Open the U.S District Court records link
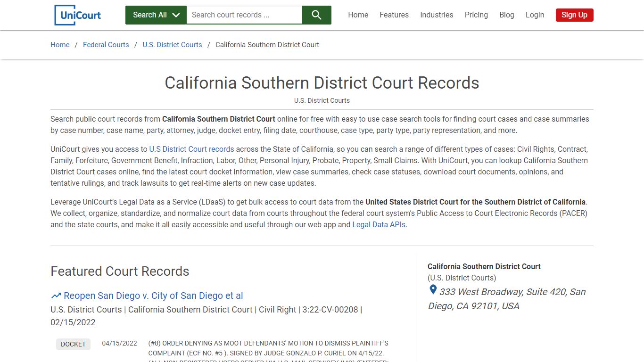The height and width of the screenshot is (362, 644). tap(191, 149)
